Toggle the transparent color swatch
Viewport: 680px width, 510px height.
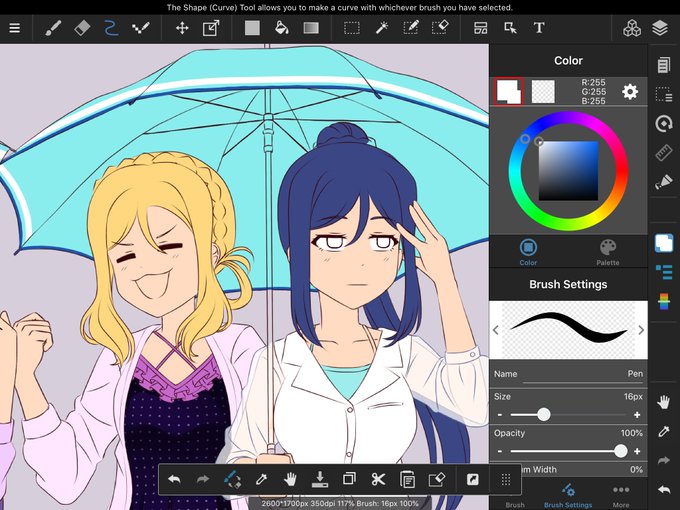click(x=543, y=92)
